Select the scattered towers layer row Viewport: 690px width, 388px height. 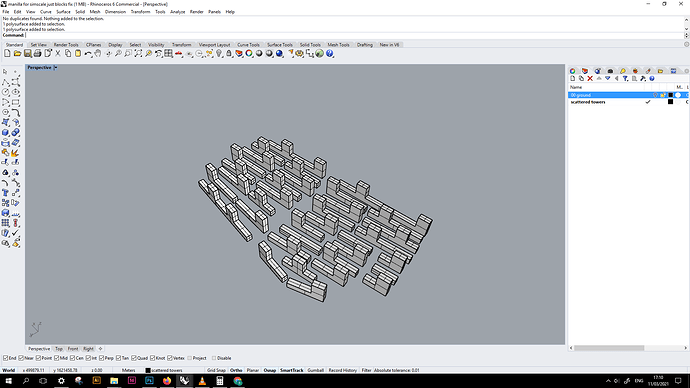628,102
